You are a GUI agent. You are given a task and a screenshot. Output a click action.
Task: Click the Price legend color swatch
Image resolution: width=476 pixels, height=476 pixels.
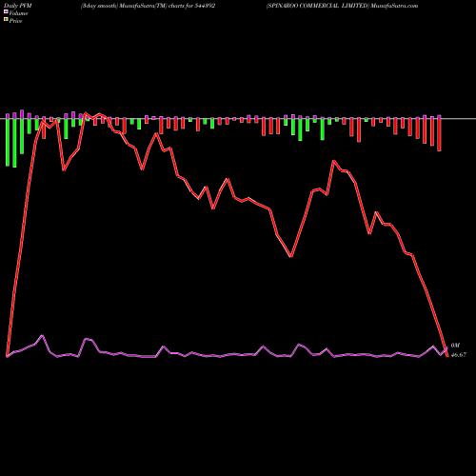pyautogui.click(x=6, y=20)
